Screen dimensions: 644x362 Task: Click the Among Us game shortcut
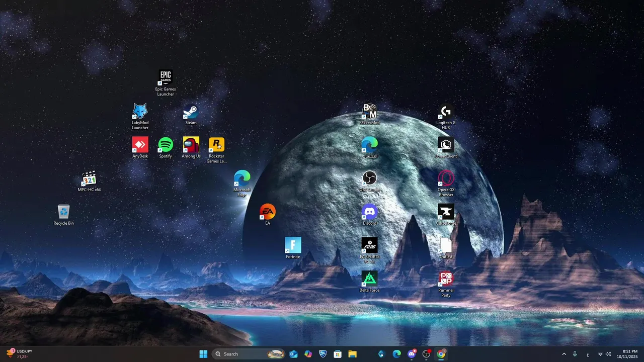pos(191,148)
